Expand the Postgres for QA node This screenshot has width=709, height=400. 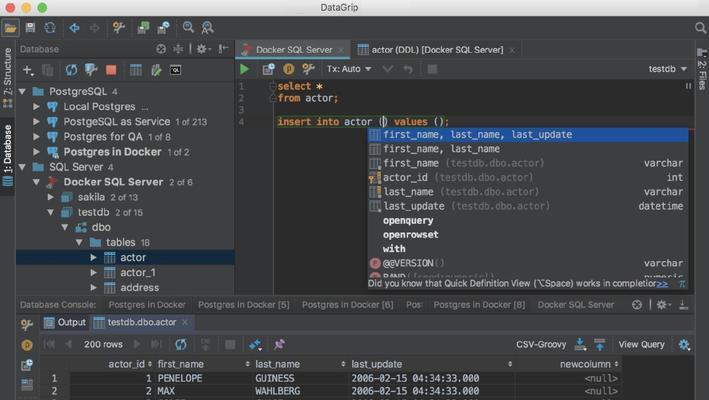(x=36, y=137)
